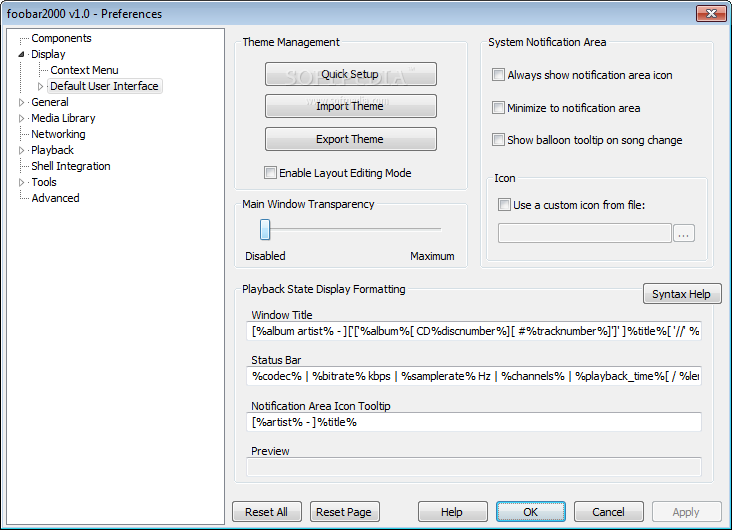The width and height of the screenshot is (732, 530).
Task: Click the Export Theme button
Action: [x=351, y=139]
